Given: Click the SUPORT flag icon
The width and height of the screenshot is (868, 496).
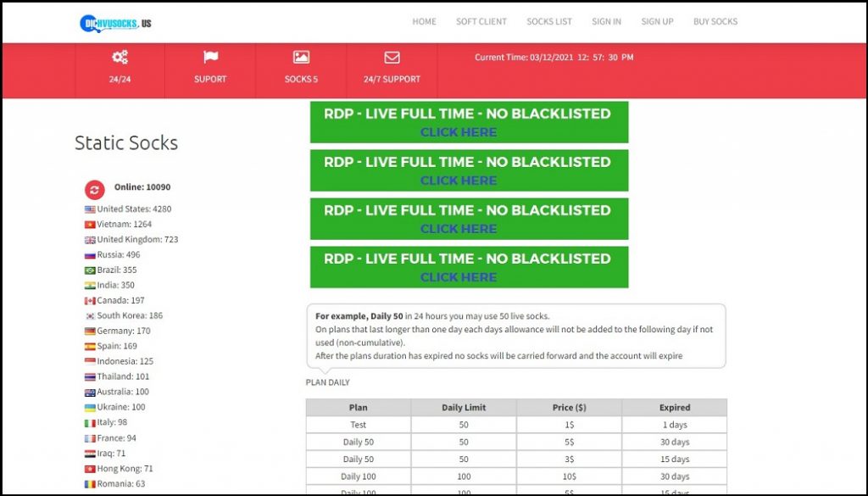Looking at the screenshot, I should [x=209, y=57].
